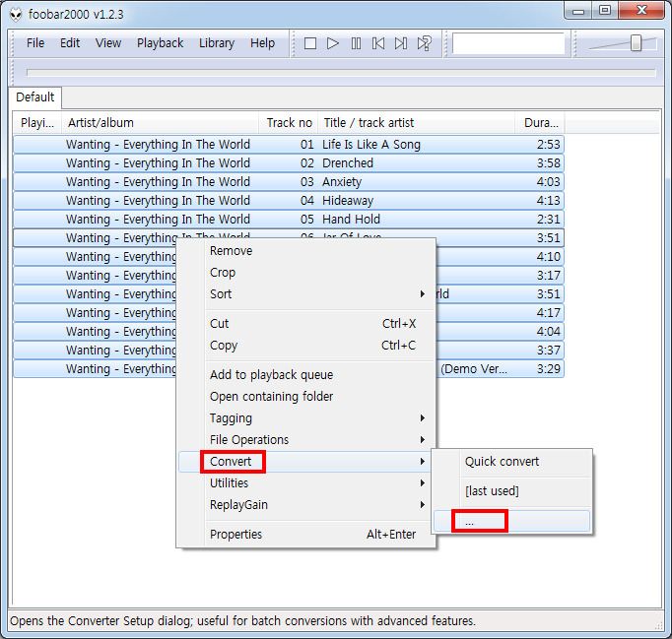Expand the Sort submenu
This screenshot has height=639, width=672.
(306, 293)
